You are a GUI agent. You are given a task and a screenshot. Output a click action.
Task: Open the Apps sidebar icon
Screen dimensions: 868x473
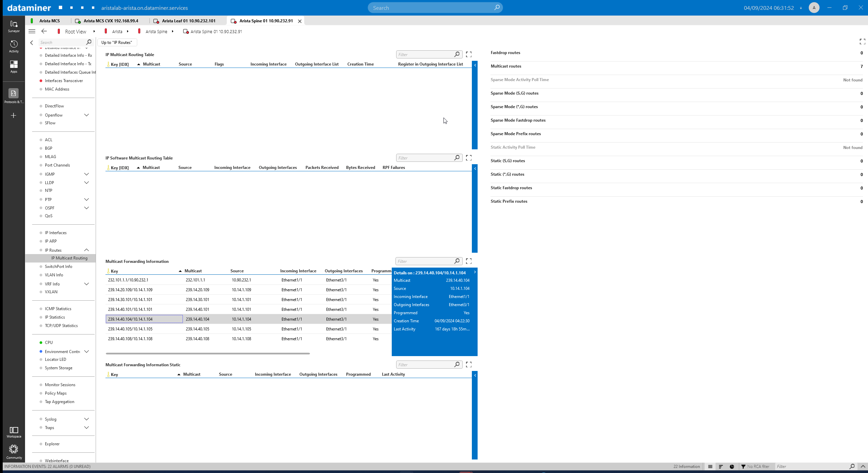[14, 67]
